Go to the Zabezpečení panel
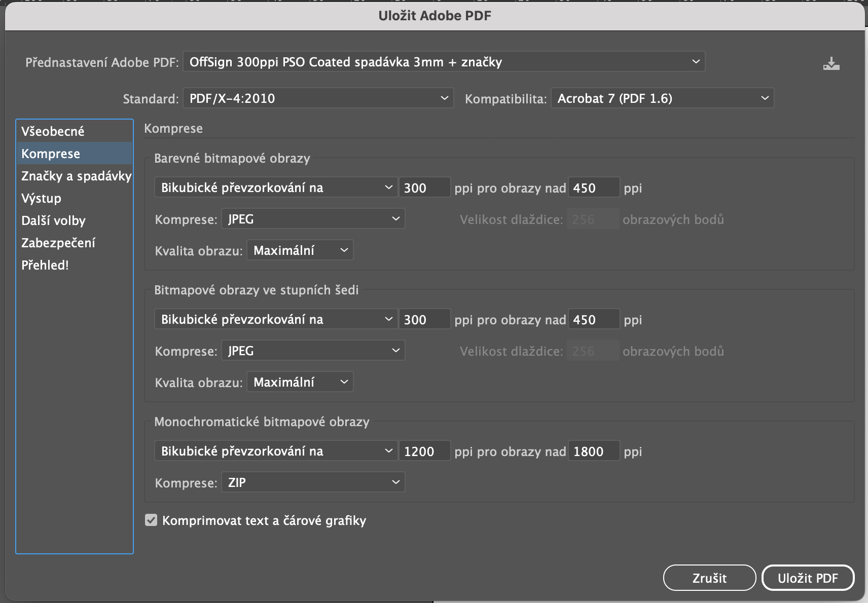The image size is (868, 603). tap(75, 243)
